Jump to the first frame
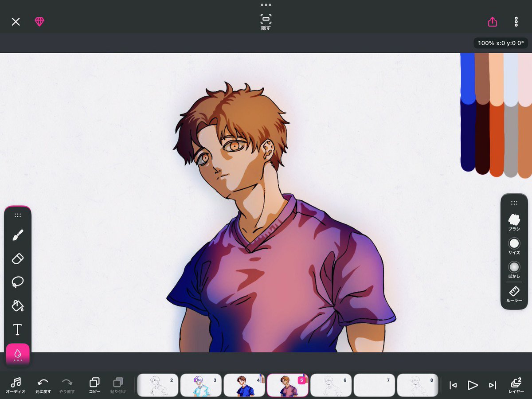Viewport: 532px width, 399px height. click(453, 385)
